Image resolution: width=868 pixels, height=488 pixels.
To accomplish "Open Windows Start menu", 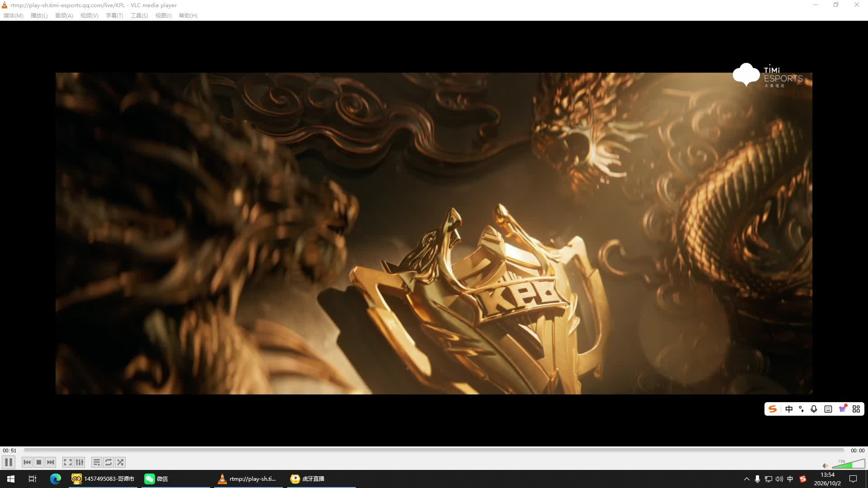I will coord(11,479).
